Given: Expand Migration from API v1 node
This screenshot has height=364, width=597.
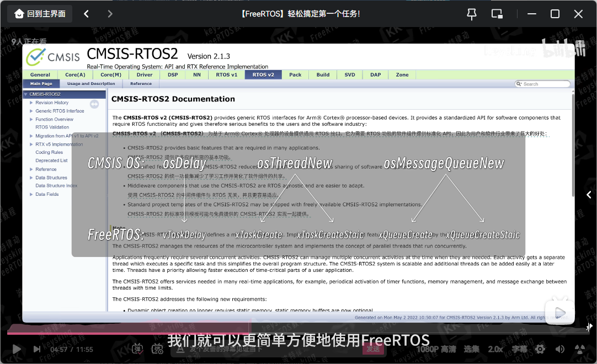Looking at the screenshot, I should 31,136.
